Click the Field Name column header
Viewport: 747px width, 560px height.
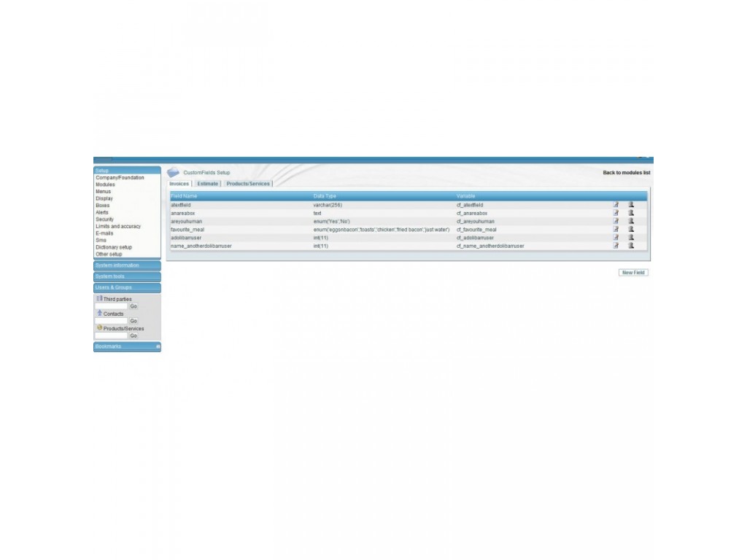click(x=184, y=196)
